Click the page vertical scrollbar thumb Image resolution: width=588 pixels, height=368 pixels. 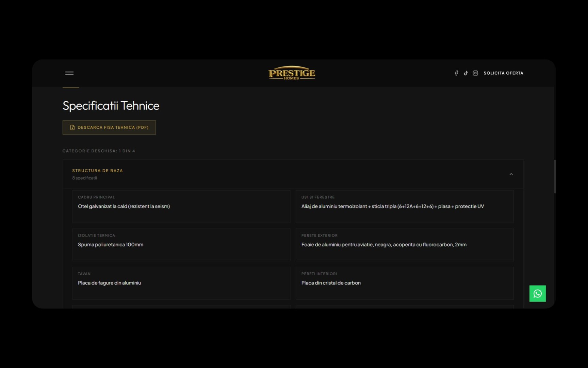(x=555, y=177)
